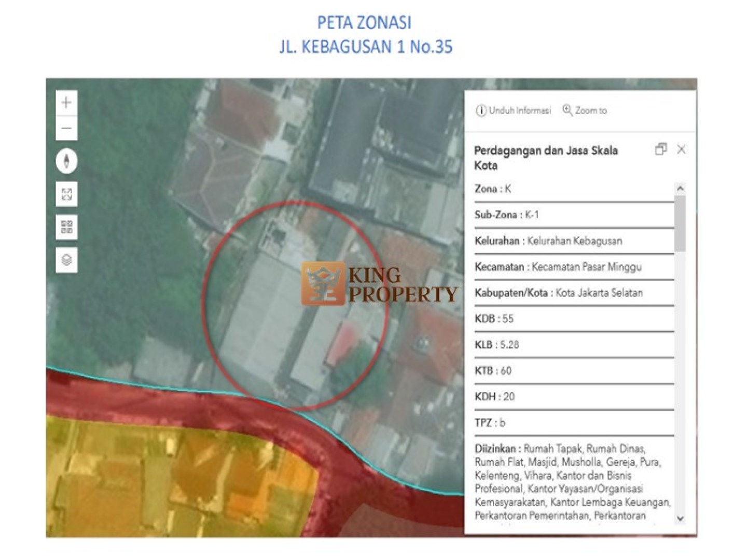
Task: Select the Kota Jakarta Selatan row
Action: (574, 293)
